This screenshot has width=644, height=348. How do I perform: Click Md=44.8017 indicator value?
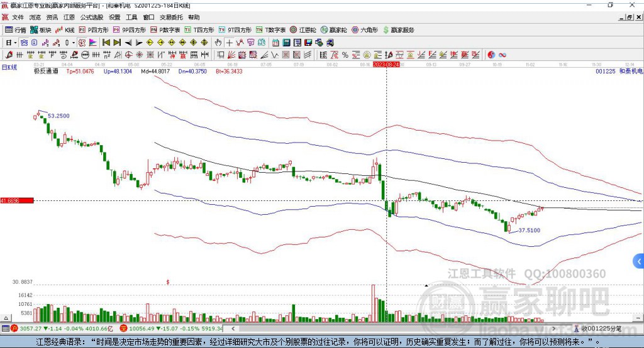pyautogui.click(x=155, y=71)
